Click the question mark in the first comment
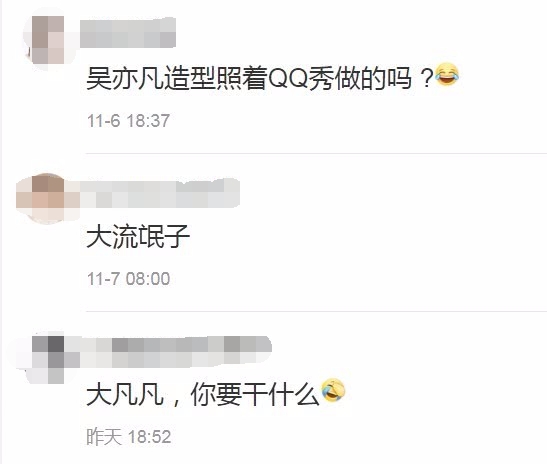 pos(426,79)
